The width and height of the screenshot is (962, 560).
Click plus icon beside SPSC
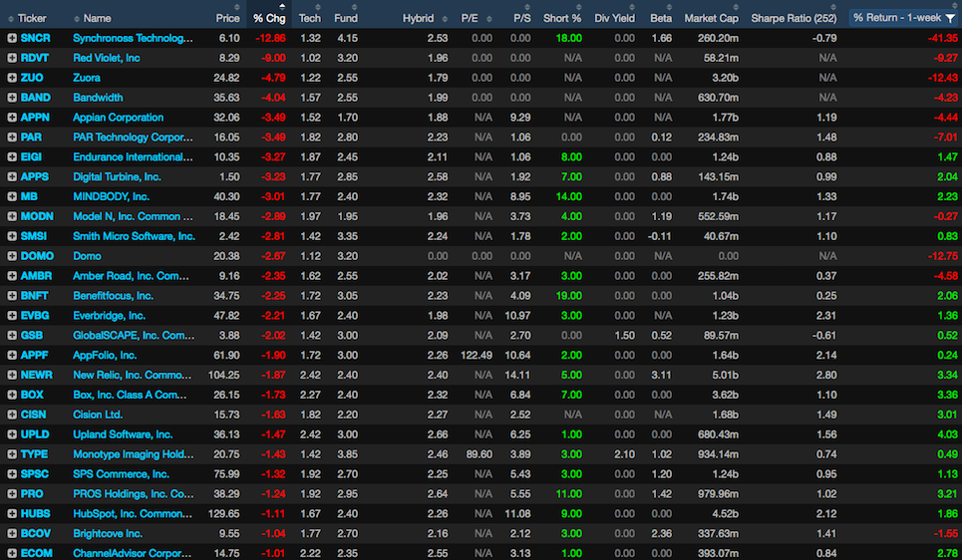coord(12,474)
